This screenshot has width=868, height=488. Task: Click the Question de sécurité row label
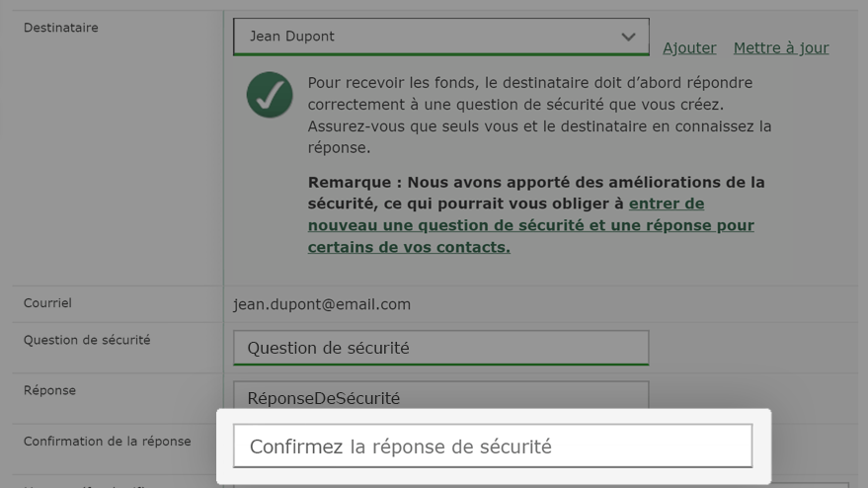(87, 340)
